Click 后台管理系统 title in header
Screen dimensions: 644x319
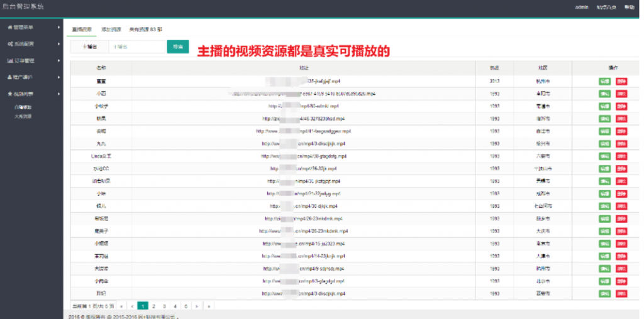click(x=23, y=6)
